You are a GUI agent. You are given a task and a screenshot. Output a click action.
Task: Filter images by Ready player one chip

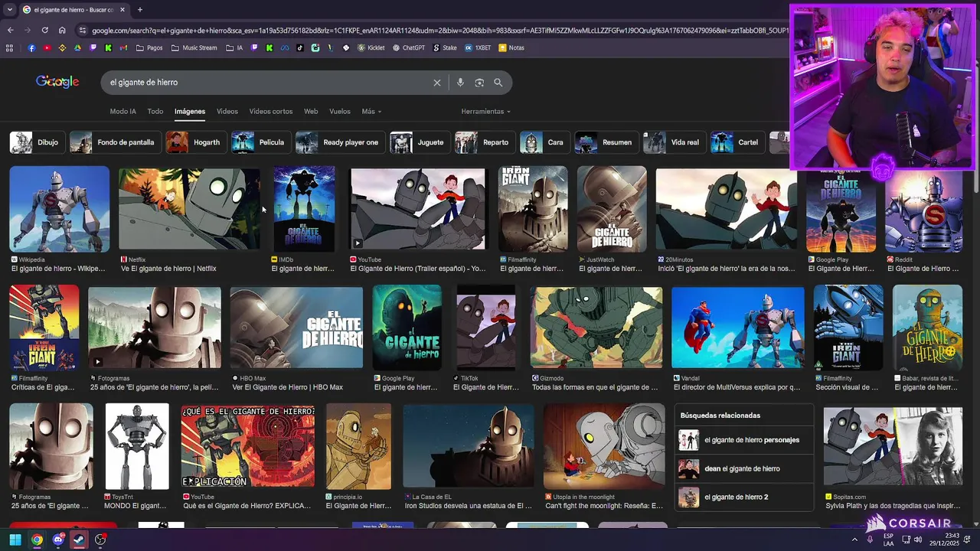(x=339, y=142)
